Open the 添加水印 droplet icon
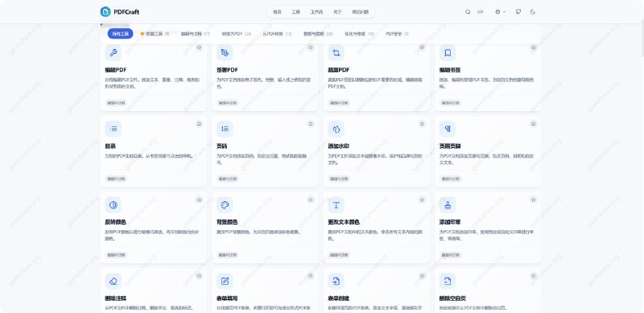Viewport: 644px width, 313px height. coord(336,129)
